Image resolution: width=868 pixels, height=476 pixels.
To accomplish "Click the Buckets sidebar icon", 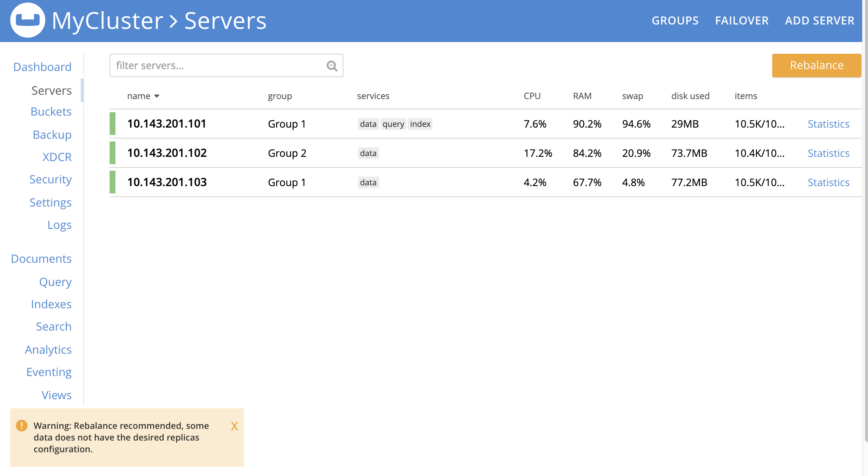I will click(x=50, y=112).
